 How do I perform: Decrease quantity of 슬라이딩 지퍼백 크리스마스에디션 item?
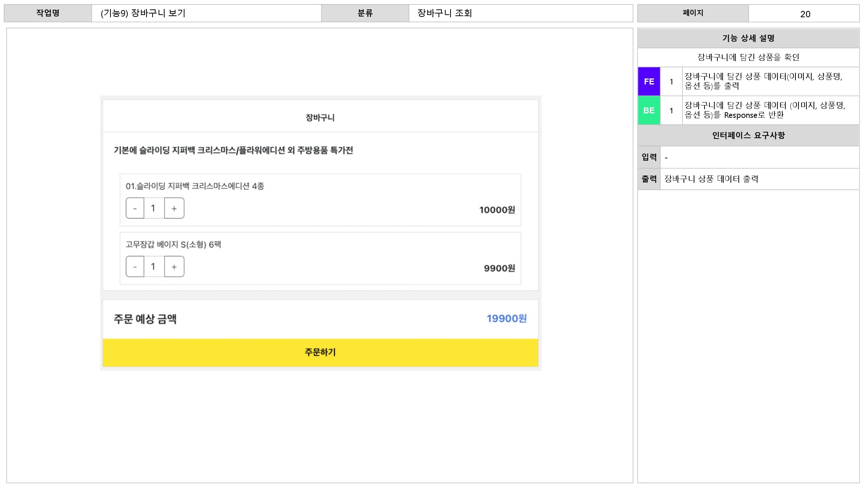(135, 208)
